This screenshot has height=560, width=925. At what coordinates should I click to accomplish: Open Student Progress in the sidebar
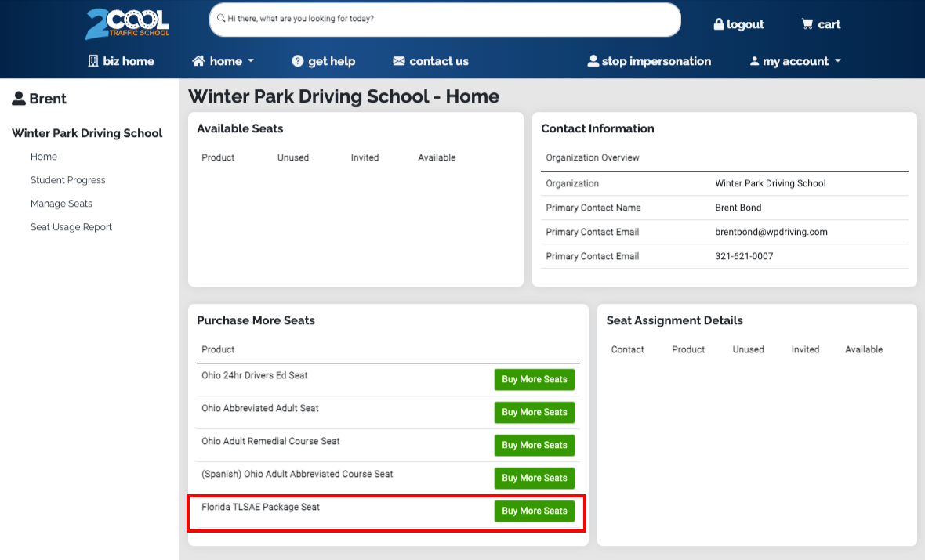(x=68, y=180)
